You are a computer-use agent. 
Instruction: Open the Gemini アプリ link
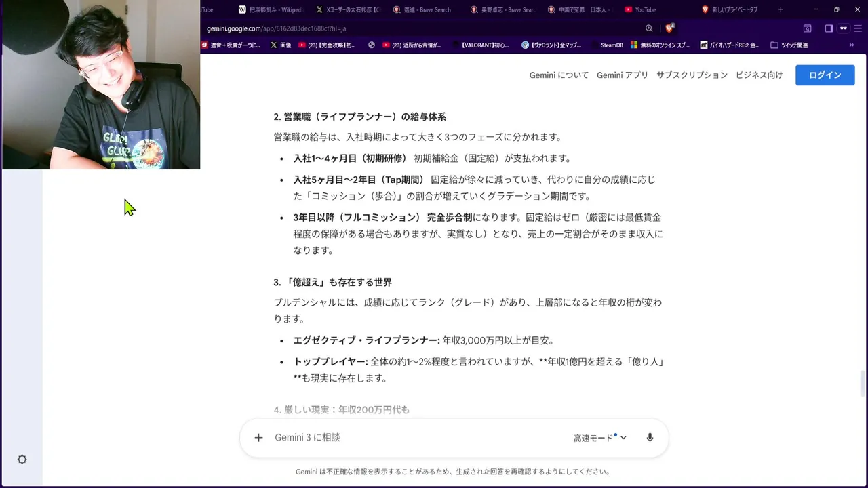(x=623, y=75)
